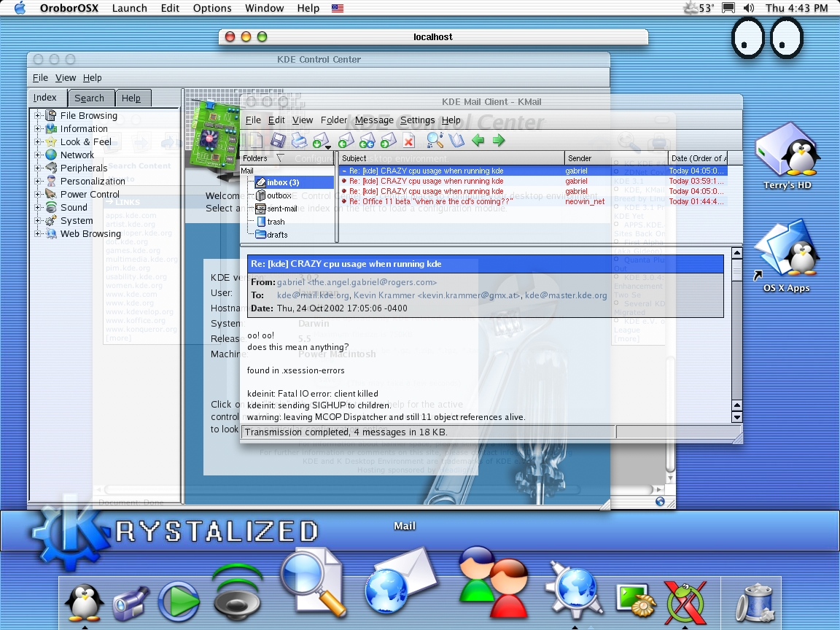This screenshot has width=840, height=630.
Task: Click the volume speaker icon in menu bar
Action: point(749,8)
